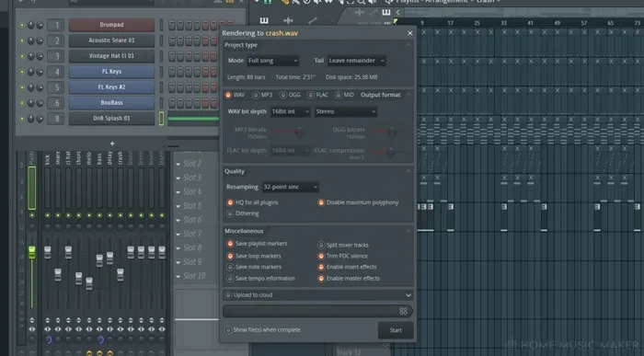This screenshot has height=356, width=644.
Task: Click the channel select indicator for DnB Splash 01
Action: (x=161, y=119)
